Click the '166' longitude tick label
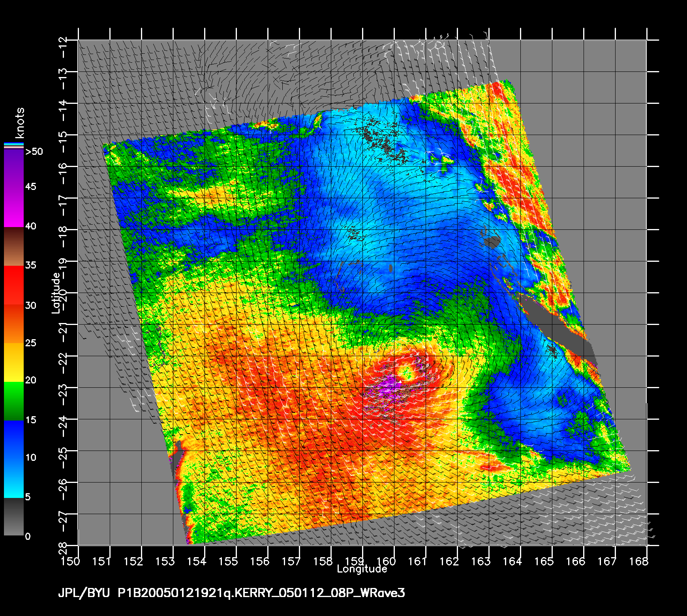Image resolution: width=687 pixels, height=616 pixels. pos(576,561)
